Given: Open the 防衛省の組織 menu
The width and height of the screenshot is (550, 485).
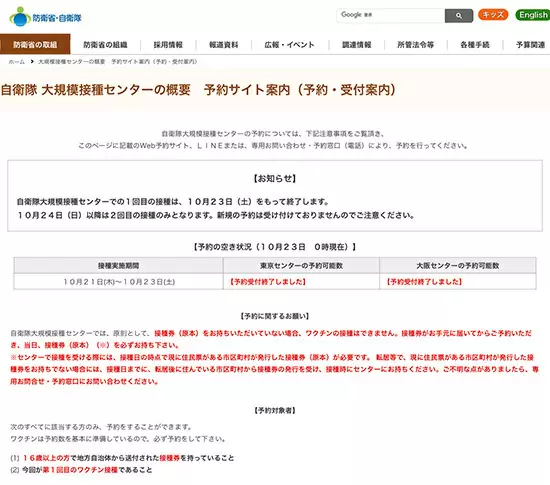Looking at the screenshot, I should 105,45.
